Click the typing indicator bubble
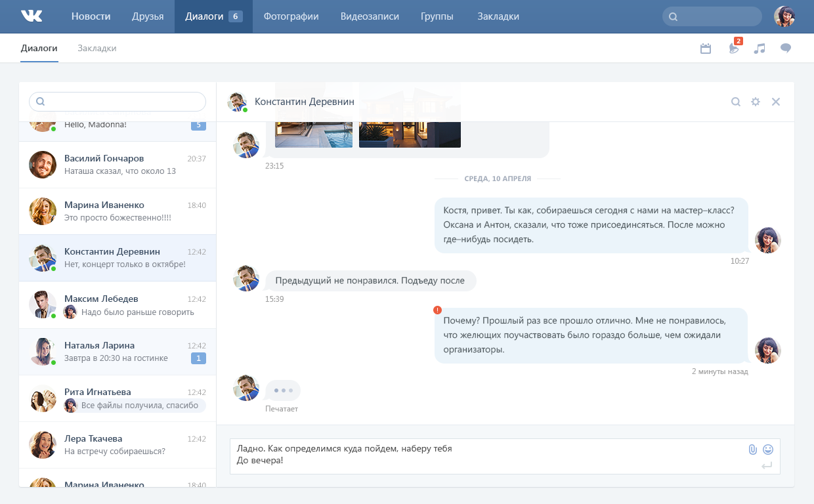 pyautogui.click(x=283, y=390)
